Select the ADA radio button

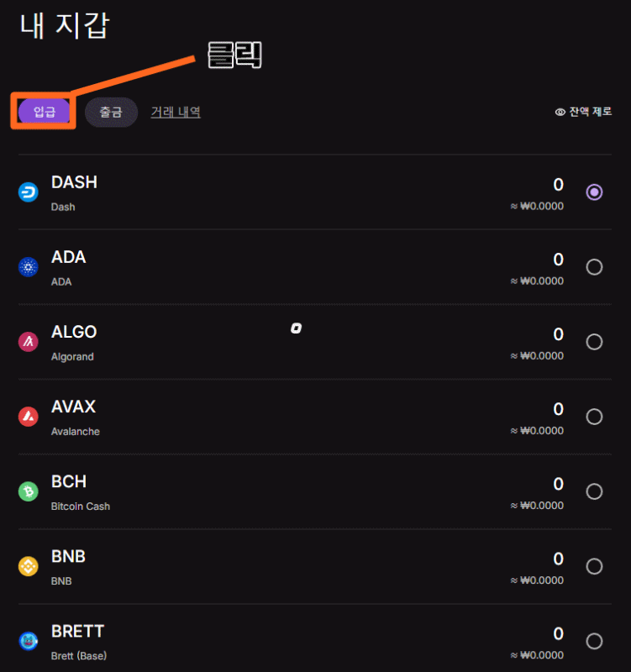pos(594,267)
